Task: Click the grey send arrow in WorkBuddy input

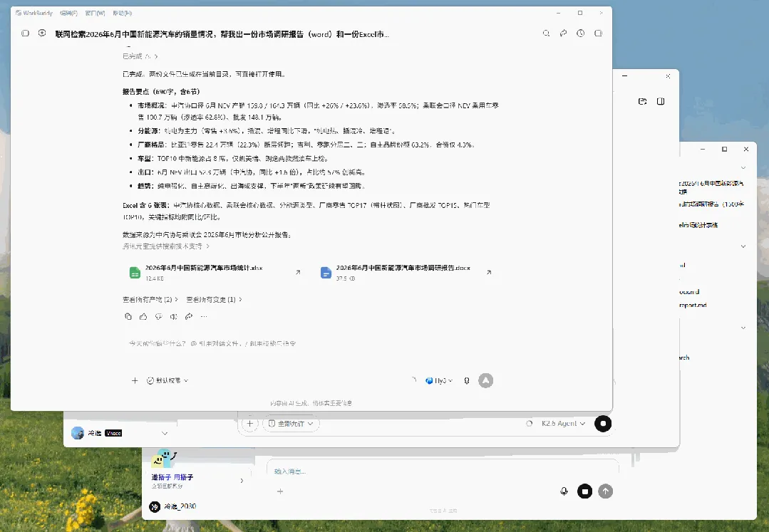Action: click(485, 380)
